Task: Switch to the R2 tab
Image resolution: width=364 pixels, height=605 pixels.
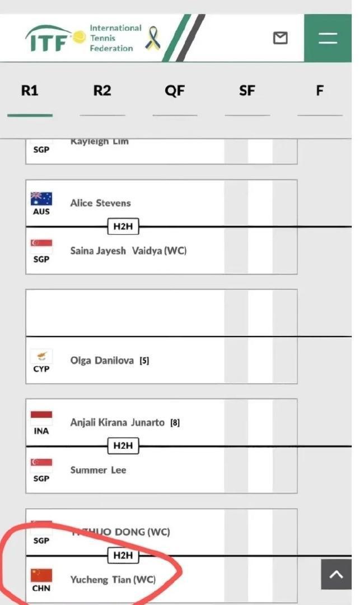Action: [102, 91]
